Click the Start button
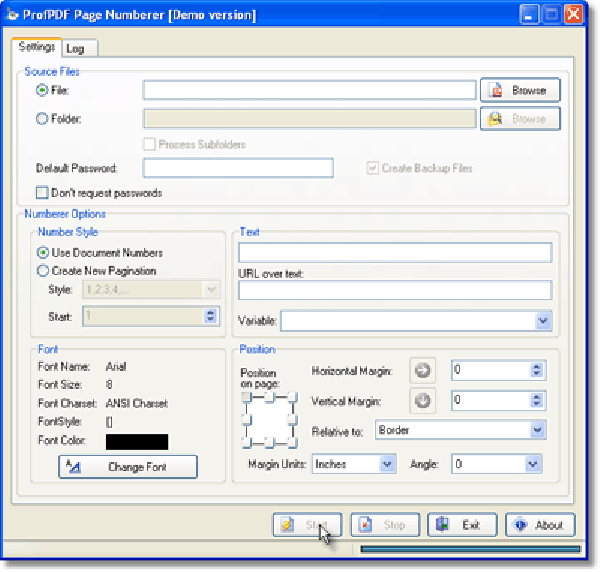 (307, 525)
